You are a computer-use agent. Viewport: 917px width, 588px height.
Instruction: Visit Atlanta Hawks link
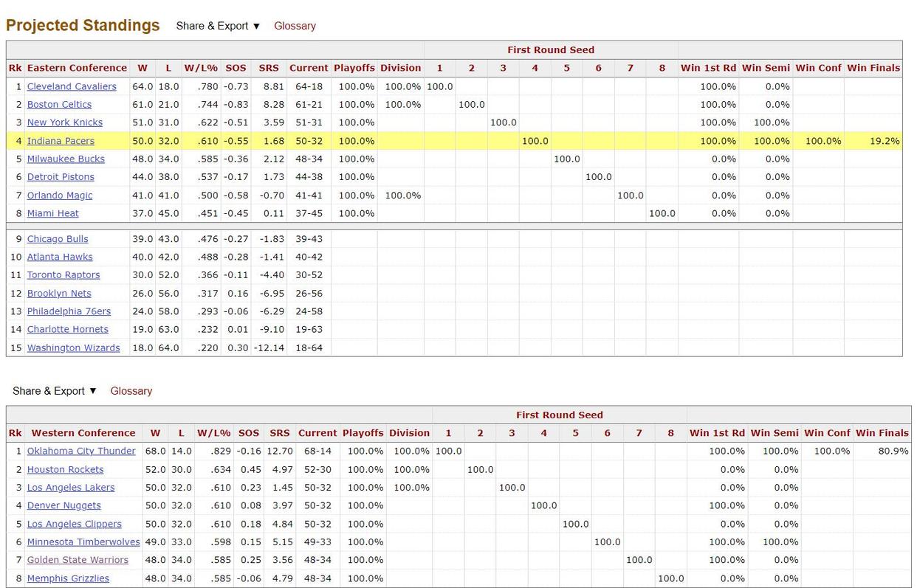(x=60, y=257)
